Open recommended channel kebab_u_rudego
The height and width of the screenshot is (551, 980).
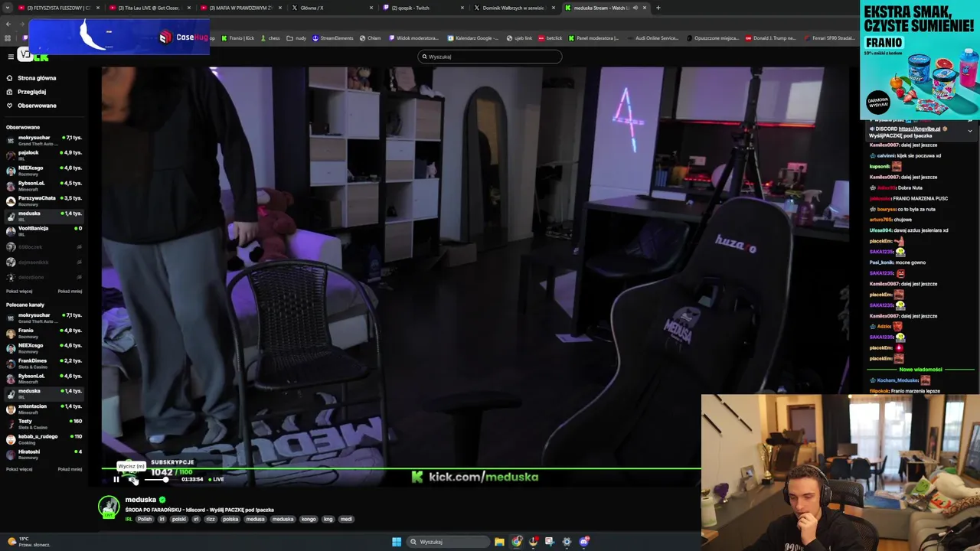click(x=44, y=439)
